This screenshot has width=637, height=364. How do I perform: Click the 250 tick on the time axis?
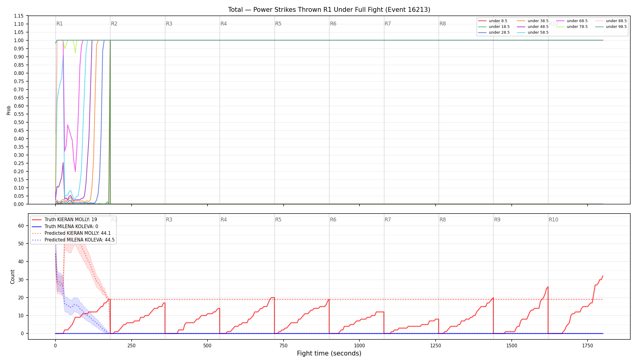(131, 345)
